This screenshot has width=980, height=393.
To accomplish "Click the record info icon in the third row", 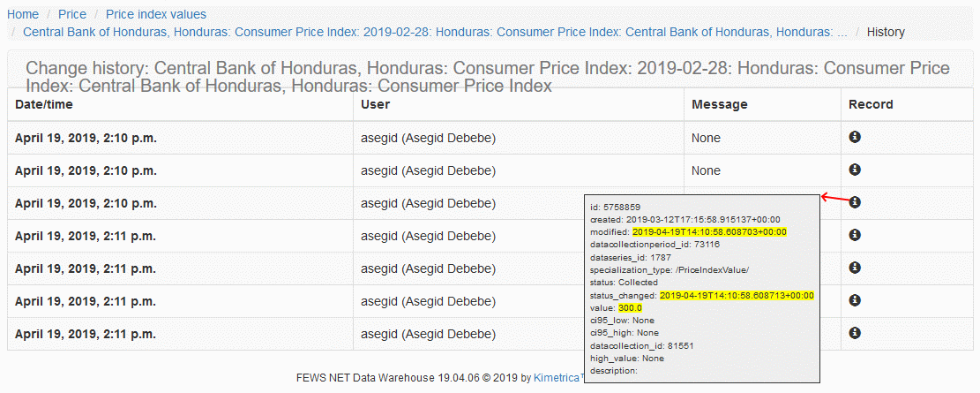I will pyautogui.click(x=855, y=202).
